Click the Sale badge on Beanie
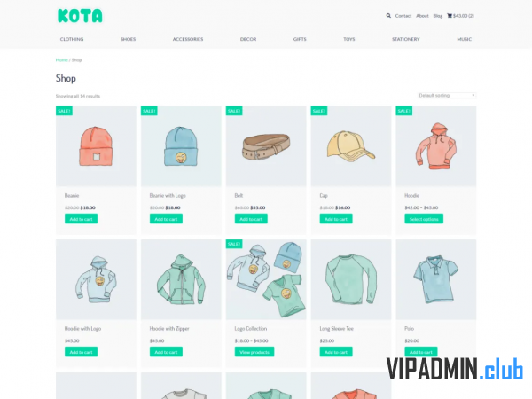This screenshot has width=532, height=399. tap(64, 111)
